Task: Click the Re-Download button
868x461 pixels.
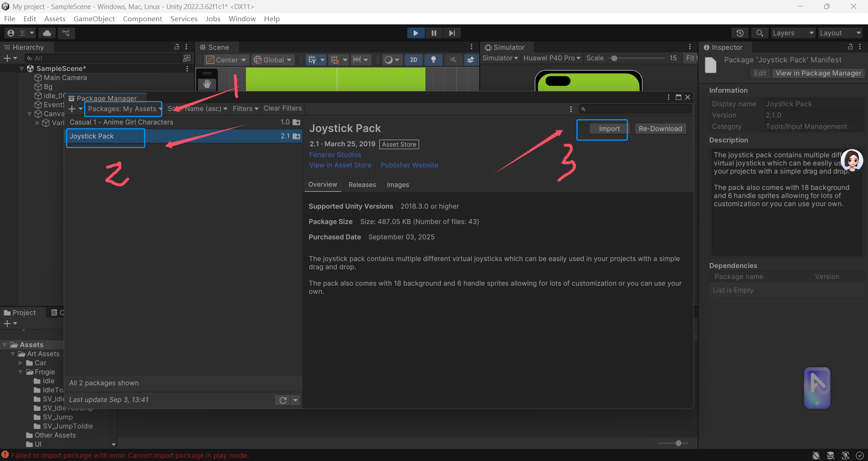Action: [660, 129]
